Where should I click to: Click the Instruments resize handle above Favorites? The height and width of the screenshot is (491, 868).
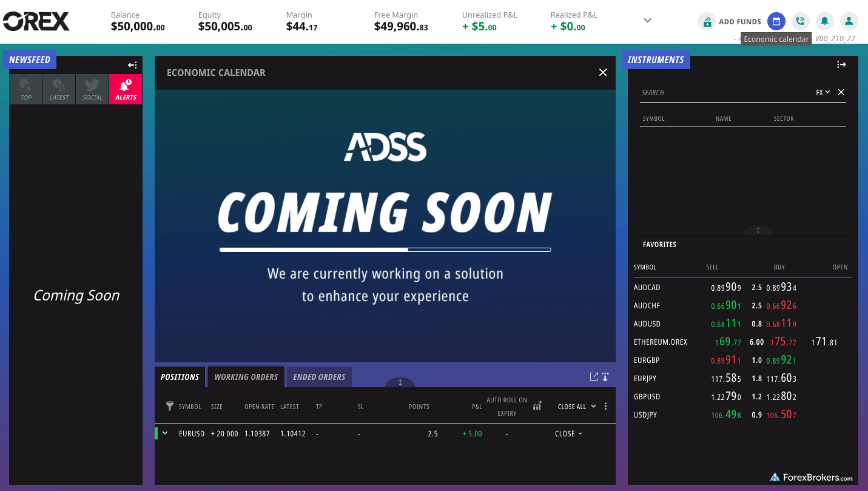pyautogui.click(x=758, y=231)
